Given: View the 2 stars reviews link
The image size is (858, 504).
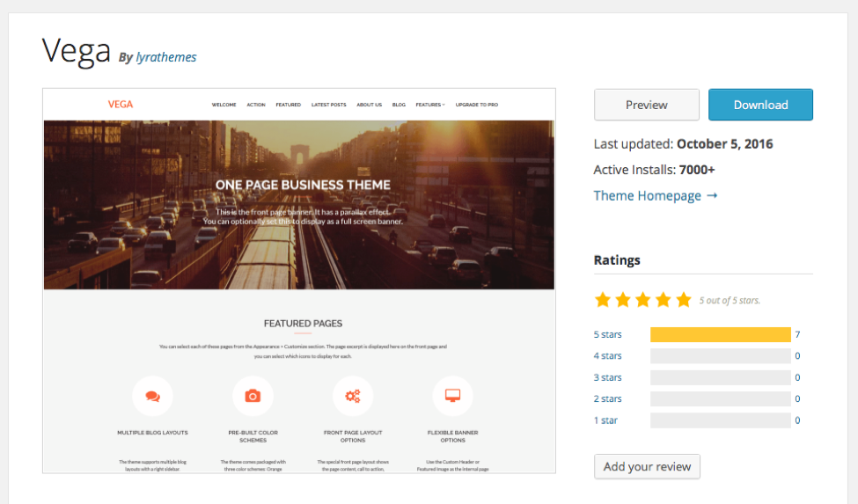Looking at the screenshot, I should tap(607, 399).
